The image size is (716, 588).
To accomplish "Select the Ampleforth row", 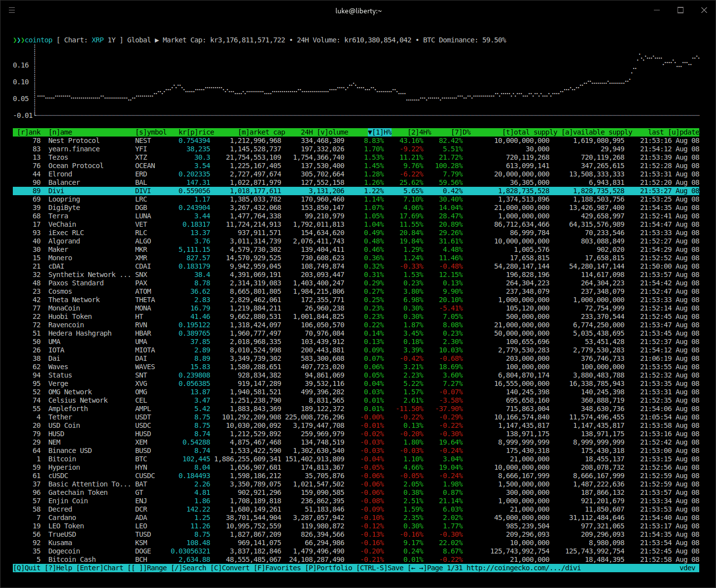I will point(356,409).
